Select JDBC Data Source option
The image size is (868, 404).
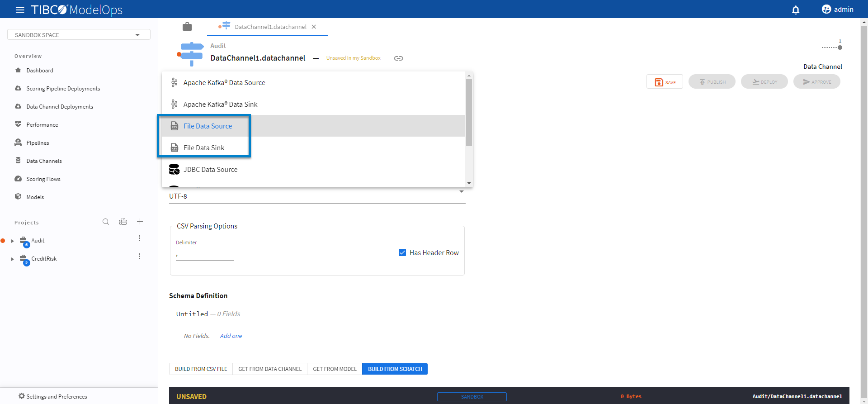click(x=313, y=169)
